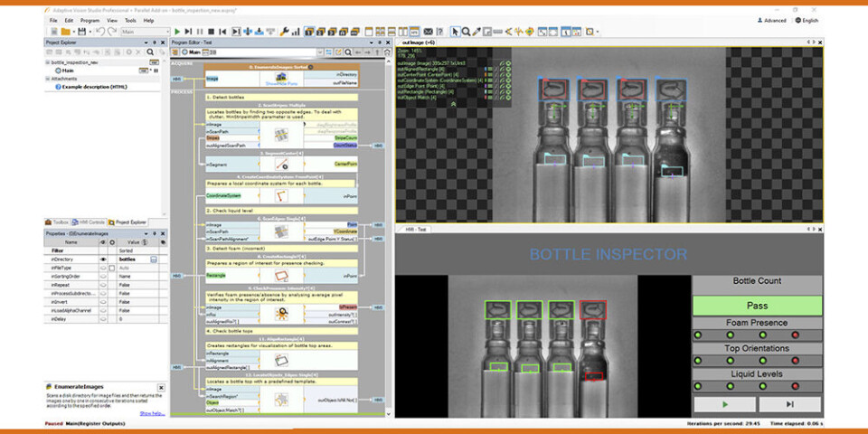
Task: Click the SegmentCenter filter icon
Action: (281, 164)
